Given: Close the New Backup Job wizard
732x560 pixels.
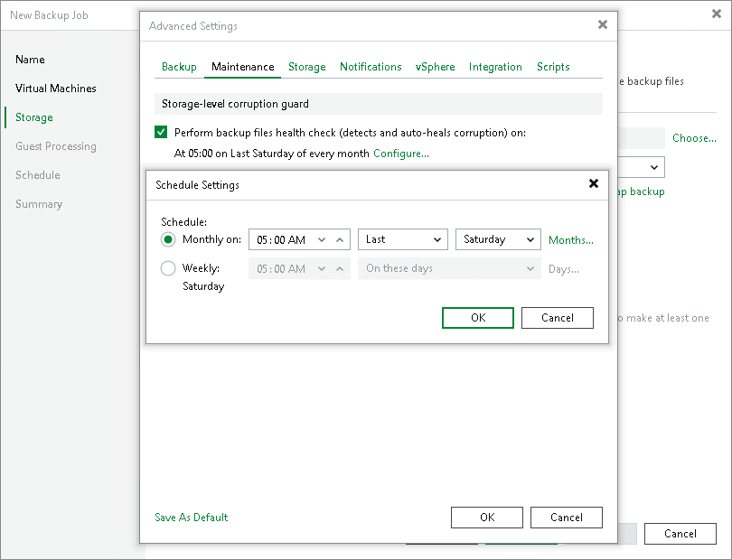Looking at the screenshot, I should click(x=717, y=14).
